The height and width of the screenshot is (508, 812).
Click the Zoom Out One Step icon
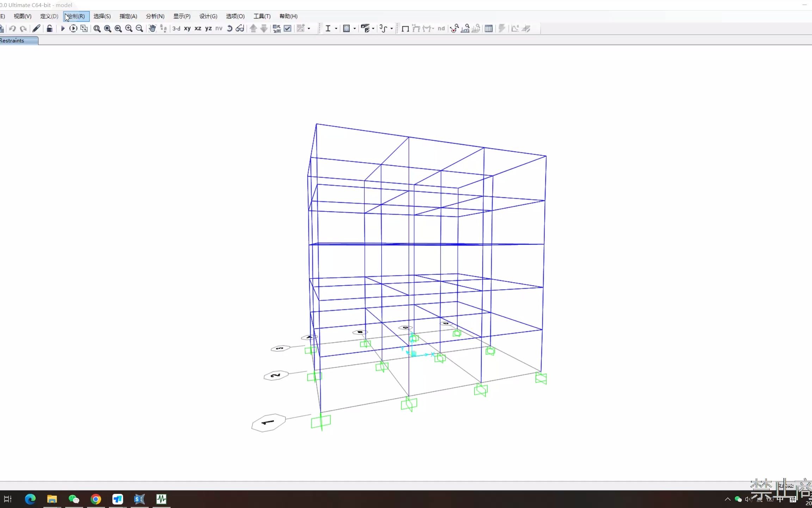pyautogui.click(x=140, y=29)
